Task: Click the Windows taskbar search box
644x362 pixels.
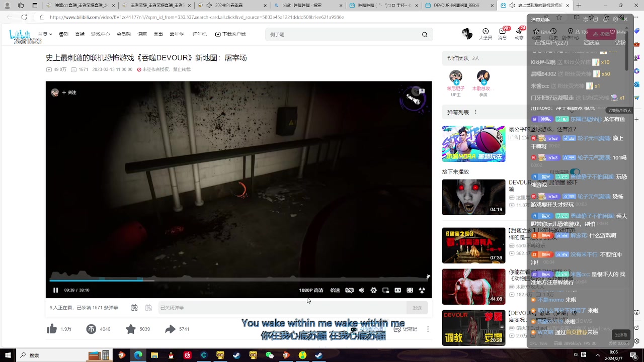Action: pos(64,355)
